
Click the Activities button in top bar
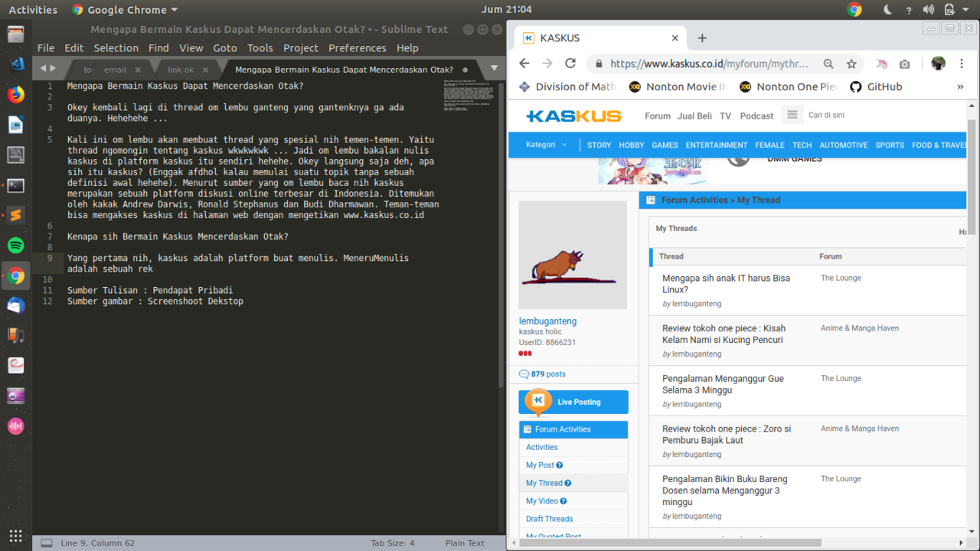click(33, 10)
